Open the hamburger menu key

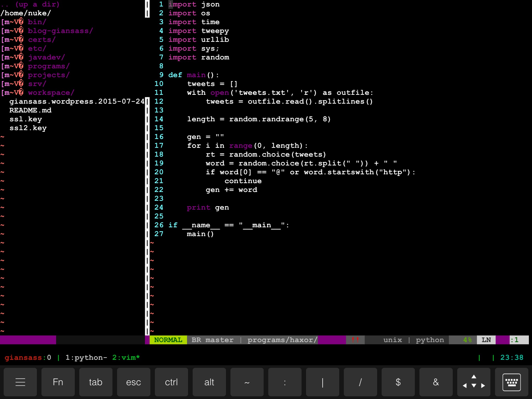pos(20,382)
